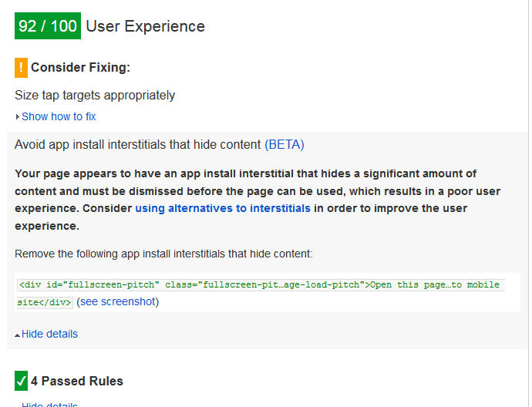Click the User Experience heading
The image size is (532, 407).
[146, 26]
